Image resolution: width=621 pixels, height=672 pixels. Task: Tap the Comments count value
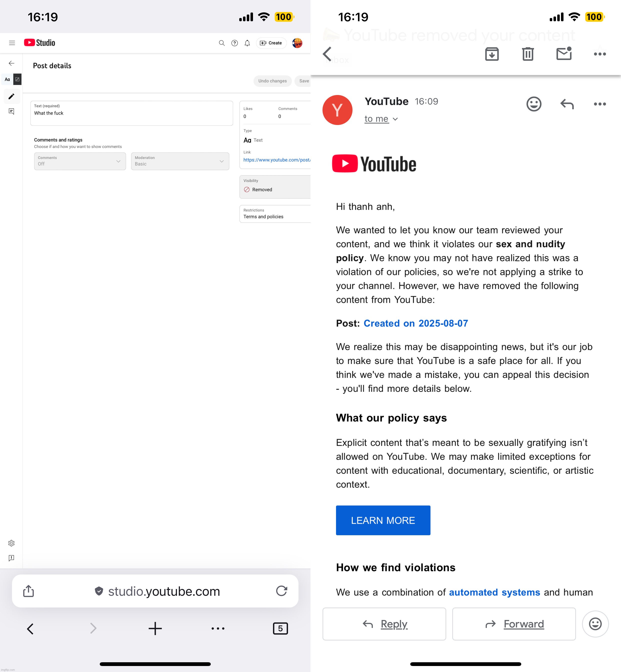279,116
